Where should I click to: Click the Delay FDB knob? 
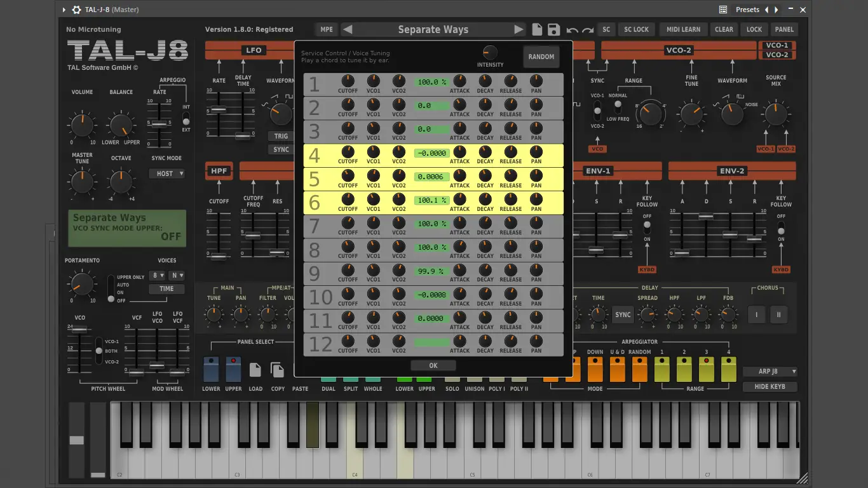click(728, 315)
